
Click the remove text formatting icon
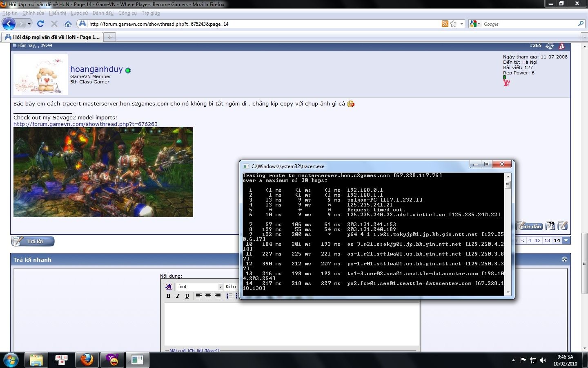click(168, 287)
